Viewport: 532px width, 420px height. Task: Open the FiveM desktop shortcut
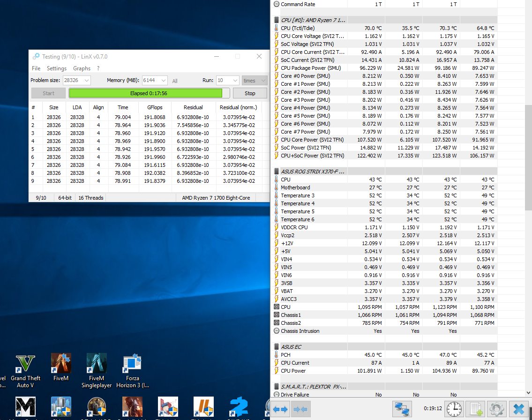[x=61, y=367]
